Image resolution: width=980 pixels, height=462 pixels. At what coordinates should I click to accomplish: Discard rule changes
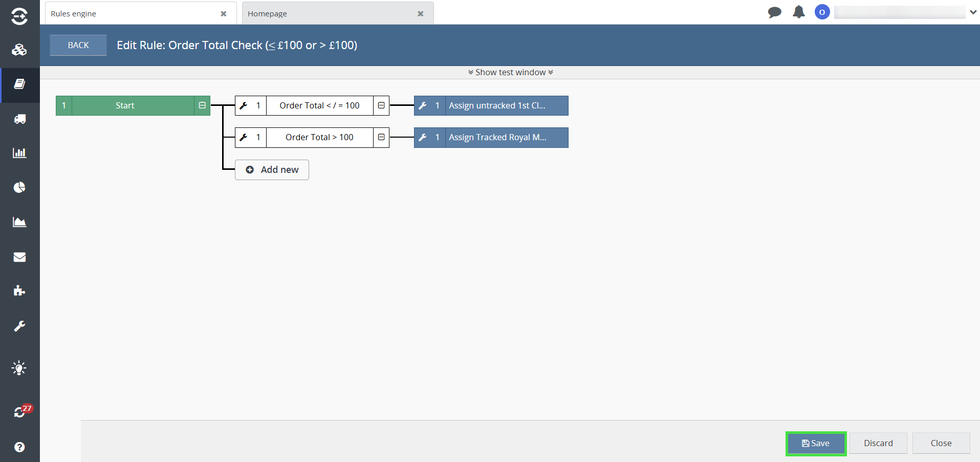878,443
